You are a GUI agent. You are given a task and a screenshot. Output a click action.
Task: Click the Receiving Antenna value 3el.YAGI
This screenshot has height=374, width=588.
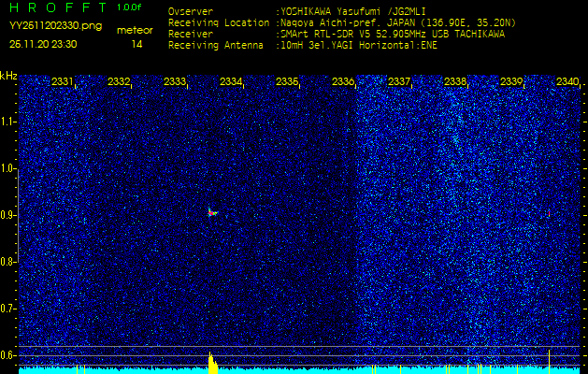point(332,46)
